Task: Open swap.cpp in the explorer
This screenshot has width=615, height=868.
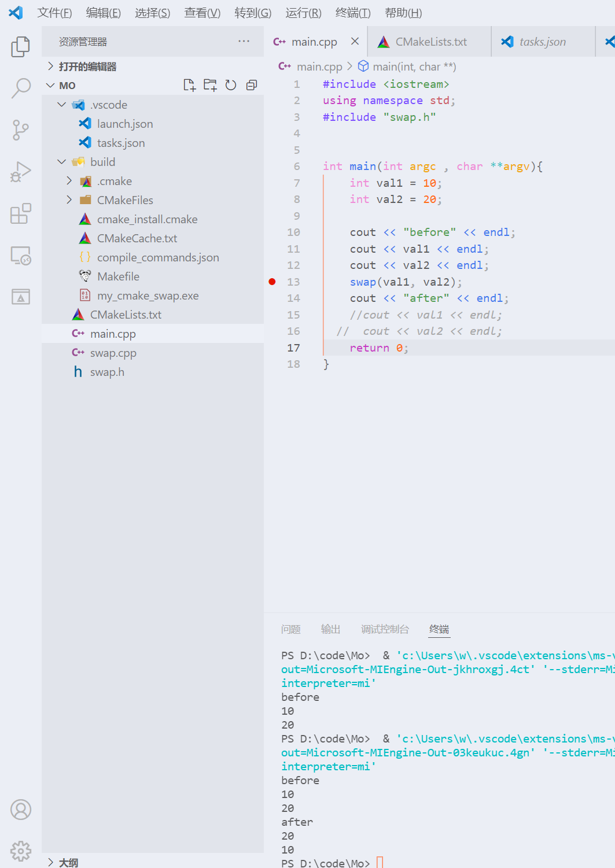Action: (153, 353)
